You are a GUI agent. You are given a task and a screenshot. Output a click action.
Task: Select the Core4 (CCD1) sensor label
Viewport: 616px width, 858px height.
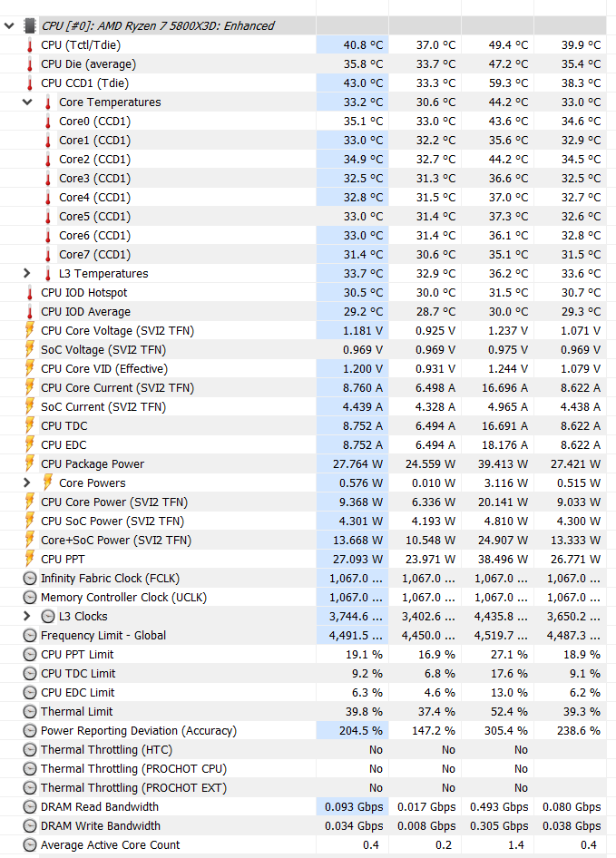(x=94, y=198)
